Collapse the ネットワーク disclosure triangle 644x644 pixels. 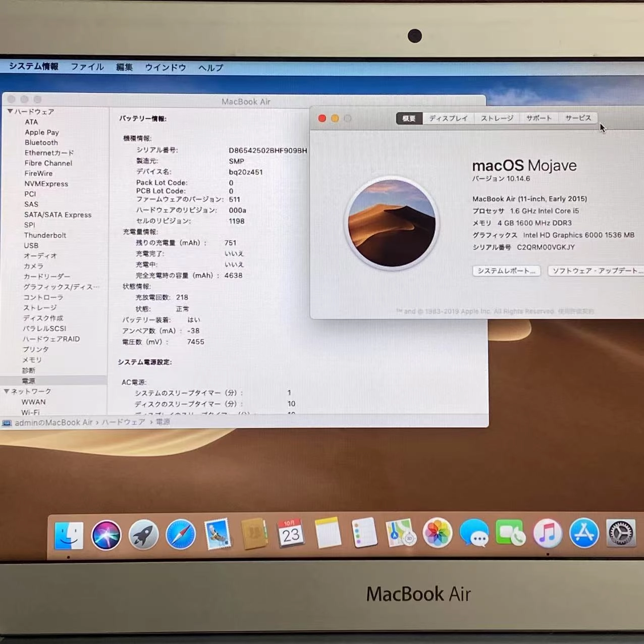(x=7, y=391)
